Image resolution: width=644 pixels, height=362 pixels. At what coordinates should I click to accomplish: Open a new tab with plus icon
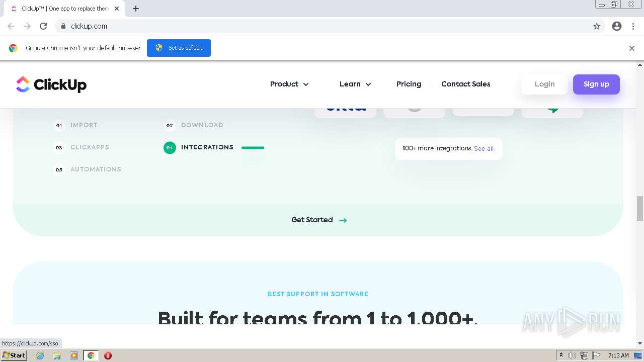(136, 9)
